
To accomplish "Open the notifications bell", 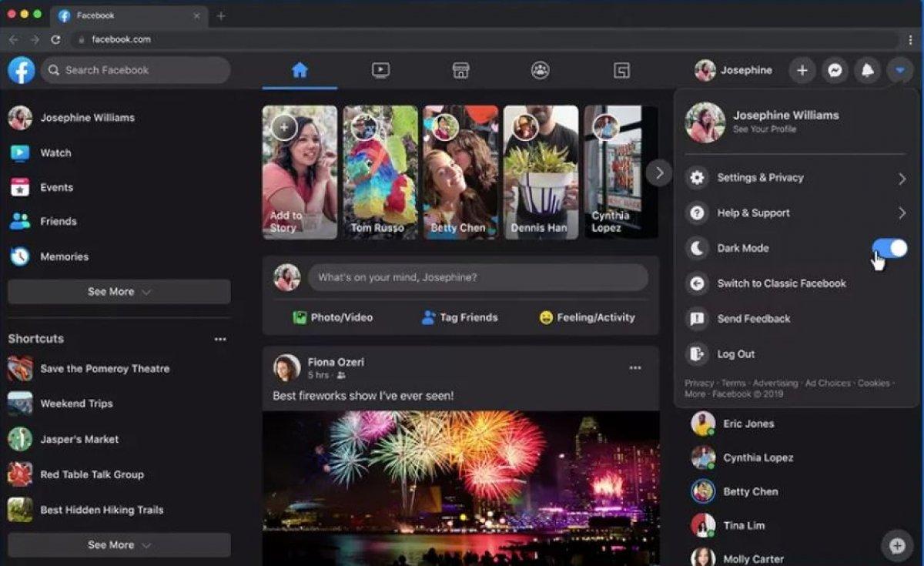I will (867, 70).
